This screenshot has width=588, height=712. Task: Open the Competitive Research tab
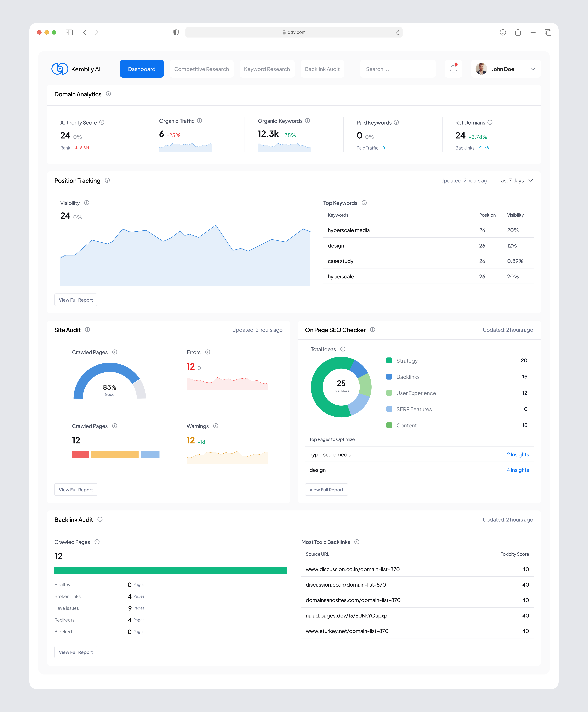(x=202, y=69)
